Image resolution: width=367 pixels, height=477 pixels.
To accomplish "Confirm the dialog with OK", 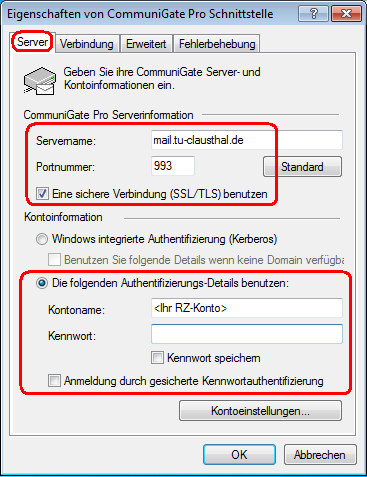I will [x=239, y=454].
